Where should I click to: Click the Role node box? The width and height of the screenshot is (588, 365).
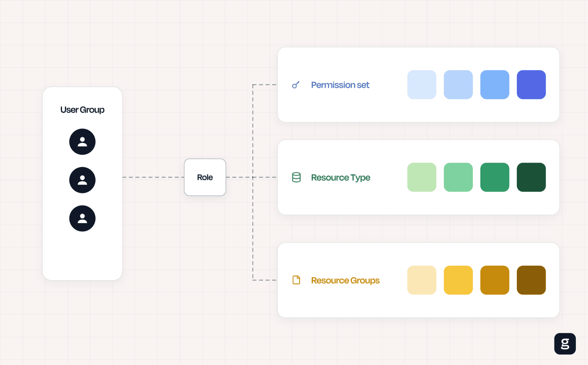pos(205,177)
